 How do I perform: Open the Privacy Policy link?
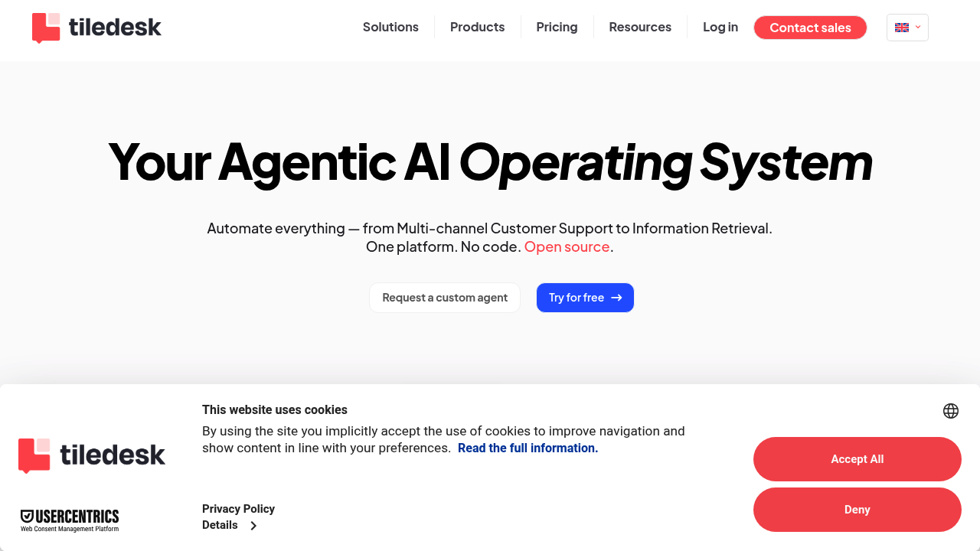(238, 509)
